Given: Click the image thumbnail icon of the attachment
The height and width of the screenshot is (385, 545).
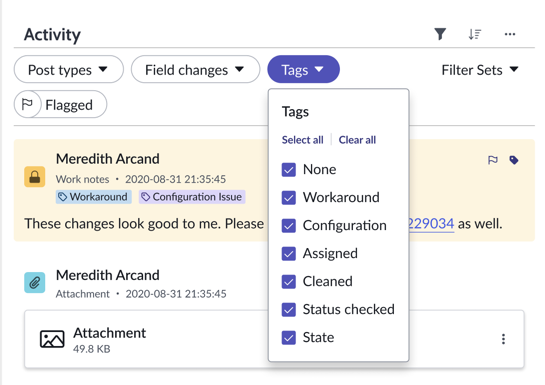Looking at the screenshot, I should 52,339.
